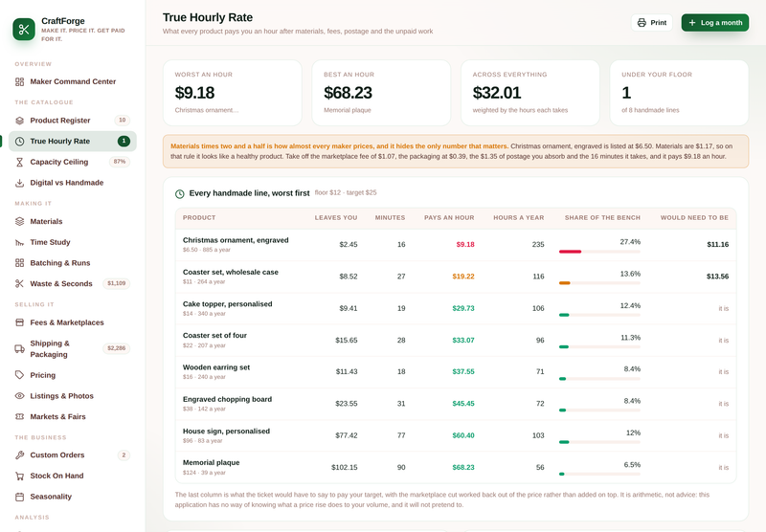The image size is (766, 532).
Task: Open Digital vs Handmade
Action: (x=73, y=183)
